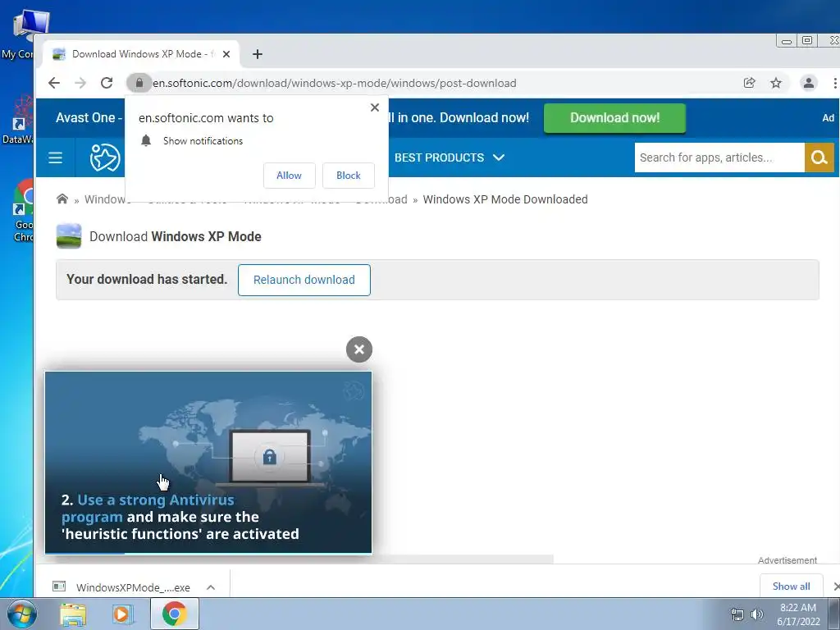Launch Windows Media Player from taskbar
840x630 pixels.
click(122, 614)
